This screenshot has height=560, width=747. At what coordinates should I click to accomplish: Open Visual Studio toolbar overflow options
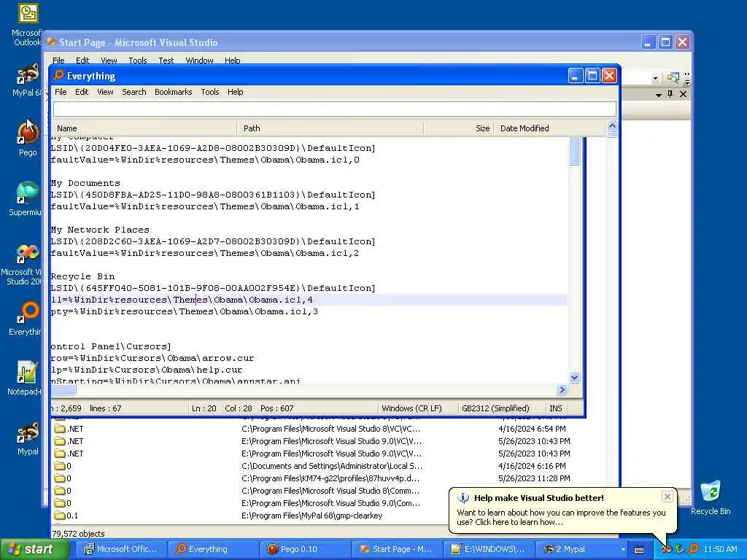click(686, 78)
